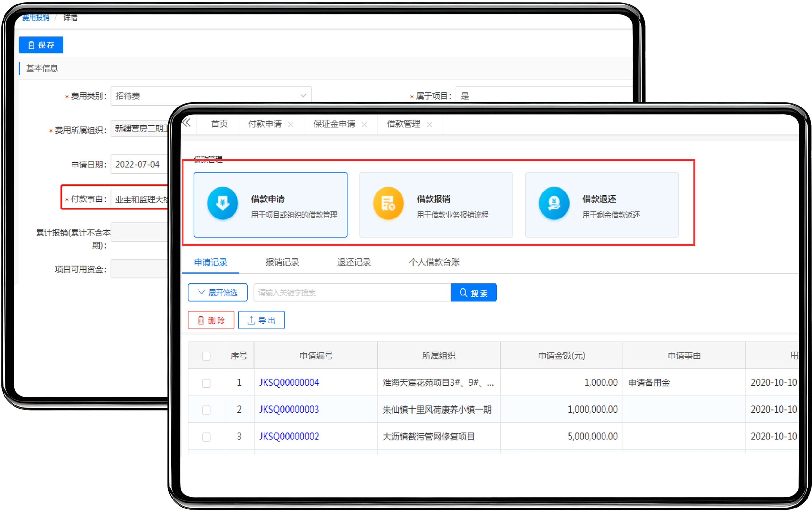Click the 申请事由 column header
This screenshot has width=812, height=512.
point(684,355)
